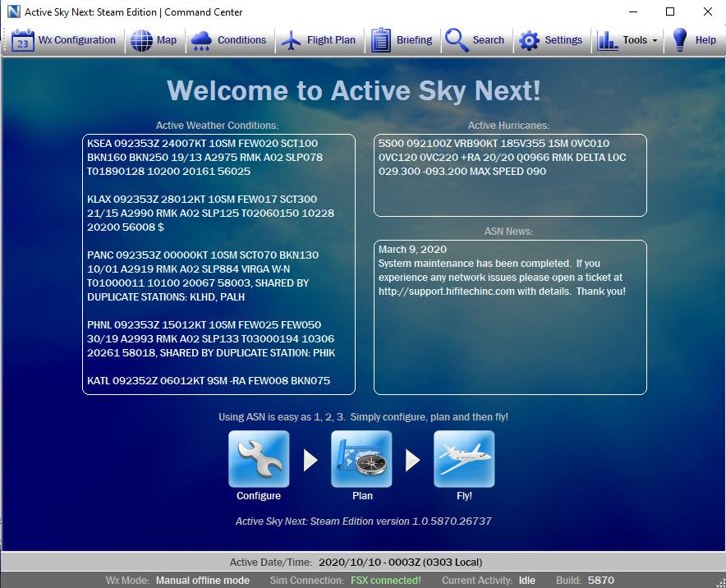Click the Configure caption text
Viewport: 726px width, 588px height.
[259, 496]
